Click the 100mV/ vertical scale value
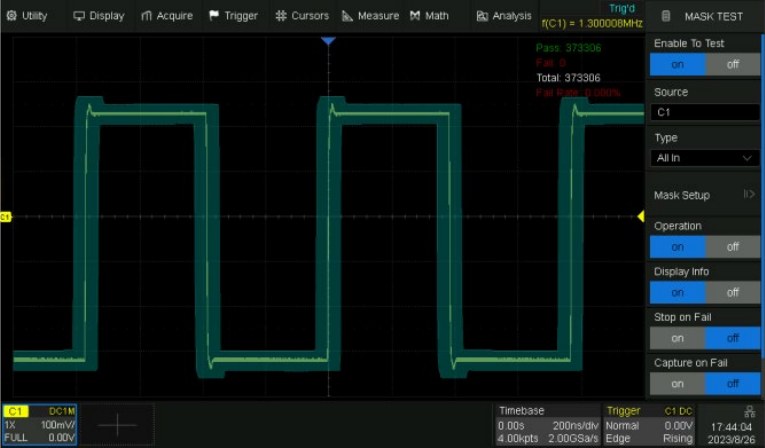765x448 pixels. point(58,425)
